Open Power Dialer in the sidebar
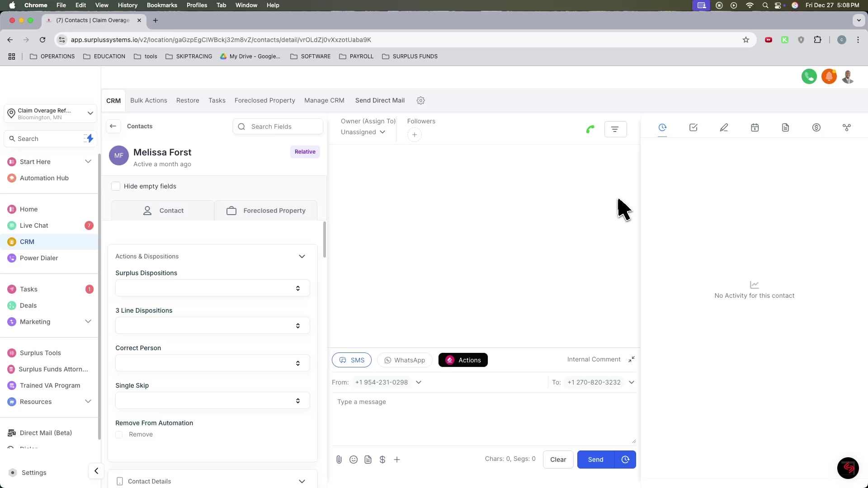 pyautogui.click(x=39, y=258)
